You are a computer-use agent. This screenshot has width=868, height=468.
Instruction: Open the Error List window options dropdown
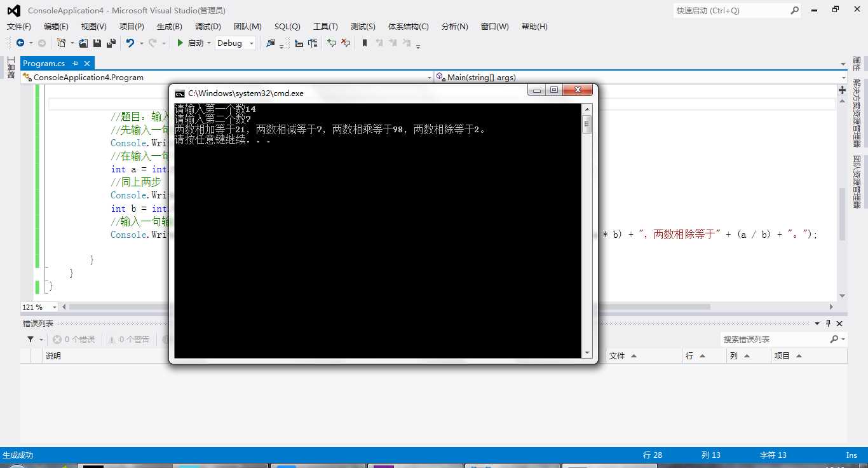[817, 323]
